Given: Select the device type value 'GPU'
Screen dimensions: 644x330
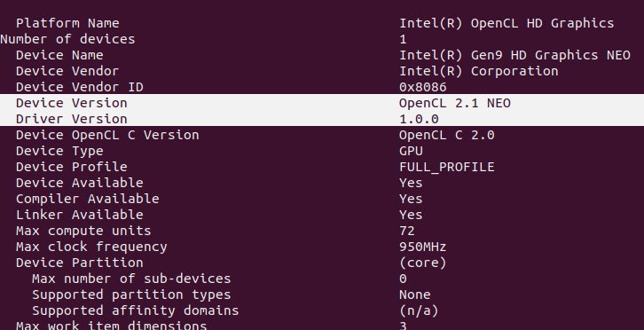Looking at the screenshot, I should (411, 151).
